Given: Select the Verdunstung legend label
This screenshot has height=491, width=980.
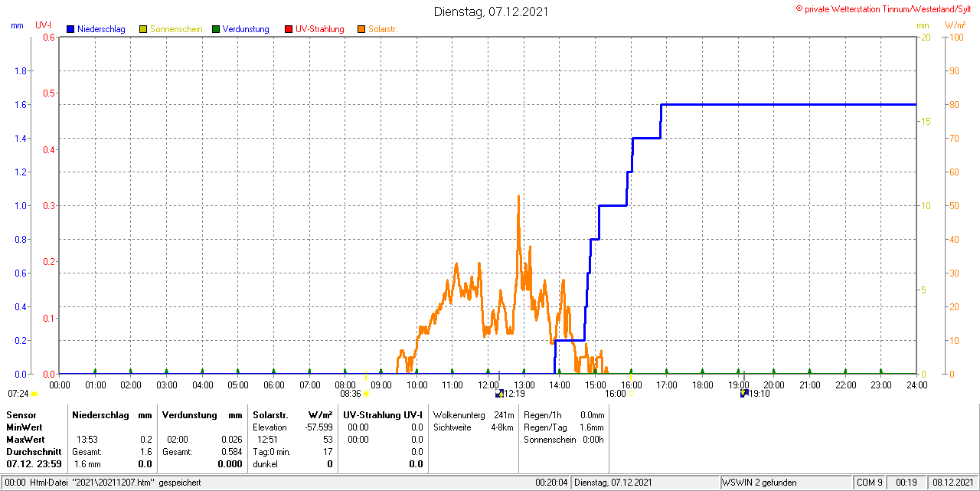Looking at the screenshot, I should pyautogui.click(x=246, y=29).
